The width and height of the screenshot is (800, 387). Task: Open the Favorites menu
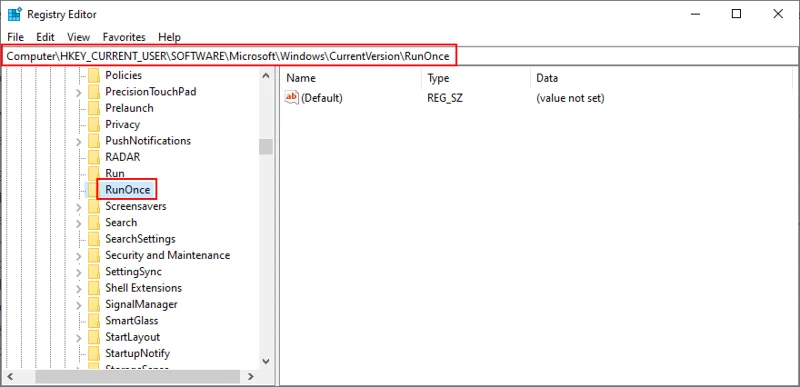124,37
